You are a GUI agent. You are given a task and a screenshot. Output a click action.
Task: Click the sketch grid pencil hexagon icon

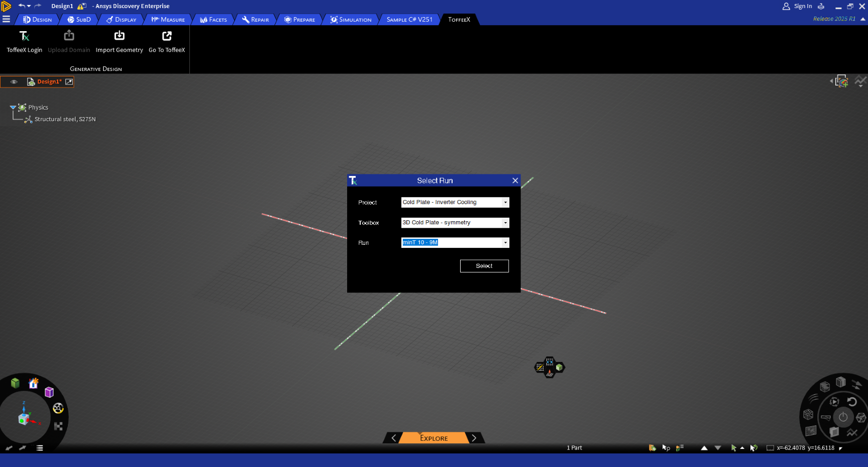[x=540, y=367]
